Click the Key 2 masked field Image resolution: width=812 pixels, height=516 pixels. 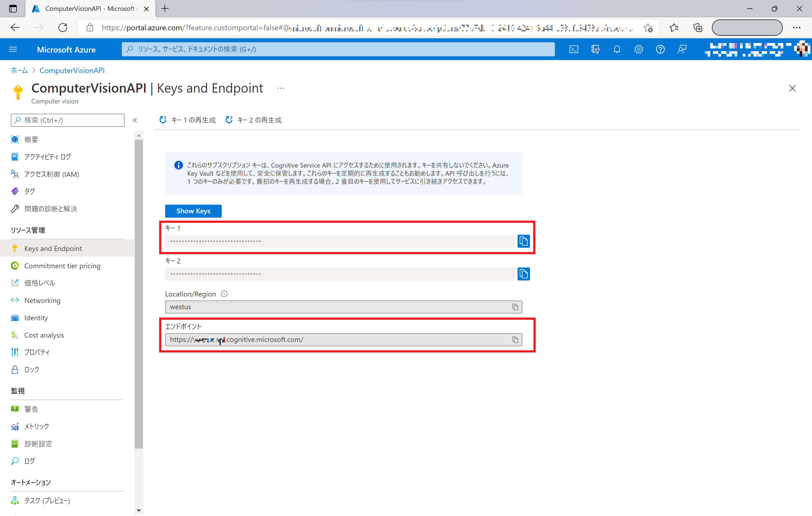(x=340, y=274)
